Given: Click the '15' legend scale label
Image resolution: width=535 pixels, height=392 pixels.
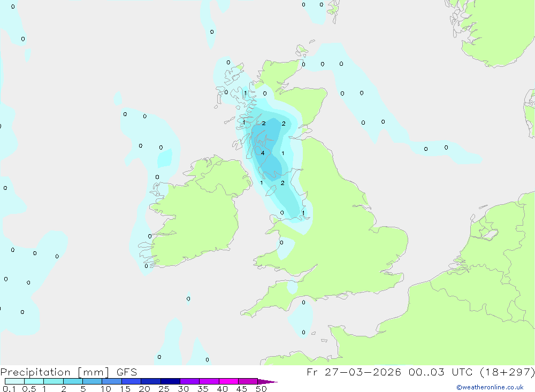Looking at the screenshot, I should pyautogui.click(x=125, y=389).
